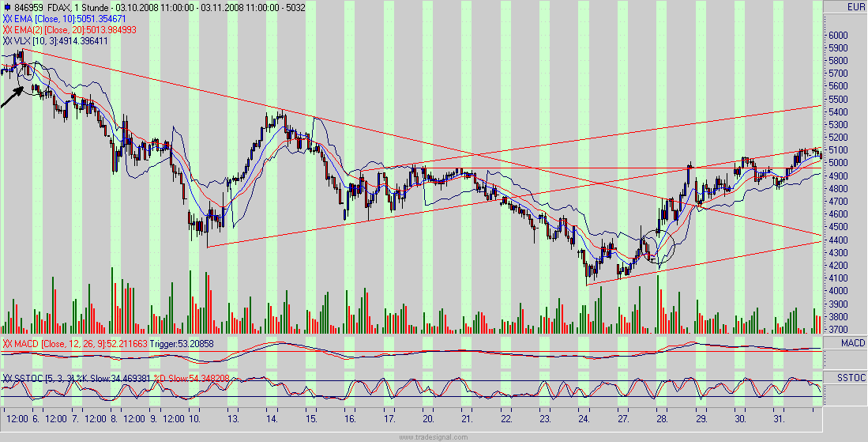868x442 pixels.
Task: Click the 5200 price level on axis
Action: pyautogui.click(x=840, y=137)
